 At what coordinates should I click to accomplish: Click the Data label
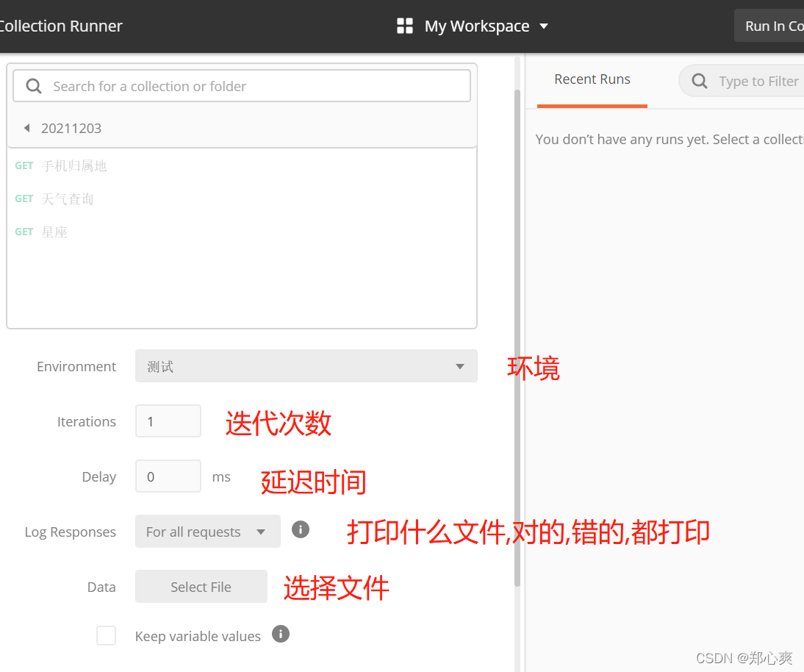[x=101, y=587]
